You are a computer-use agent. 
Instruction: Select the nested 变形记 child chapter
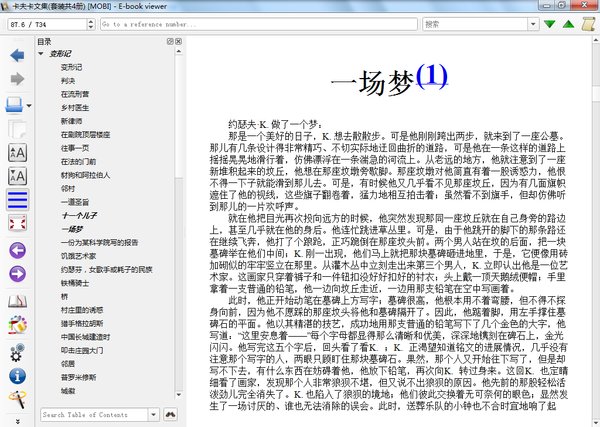[x=71, y=67]
